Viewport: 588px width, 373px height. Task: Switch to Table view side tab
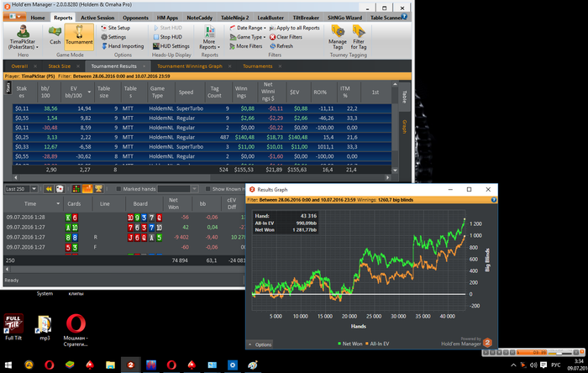click(x=405, y=97)
